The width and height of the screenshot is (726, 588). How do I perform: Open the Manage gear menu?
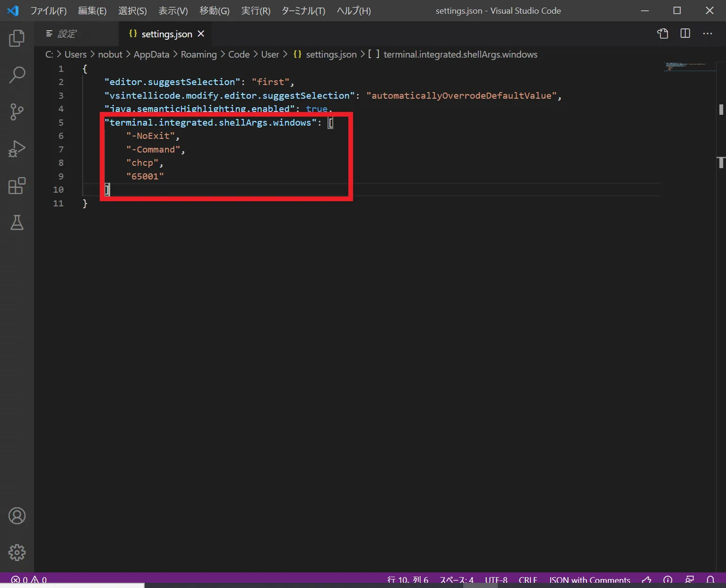pyautogui.click(x=17, y=552)
